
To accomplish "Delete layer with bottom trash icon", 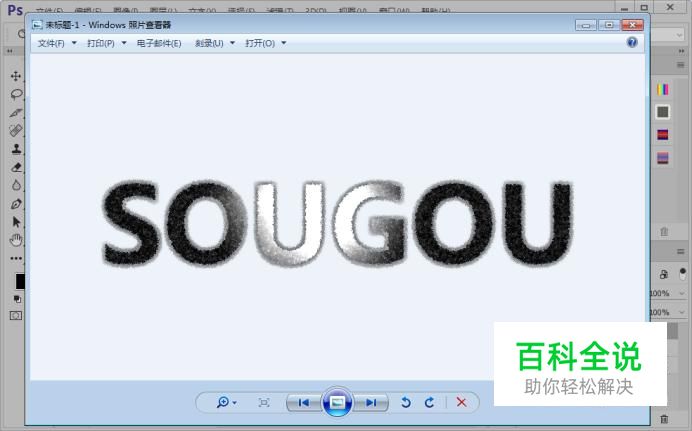I will pyautogui.click(x=664, y=418).
